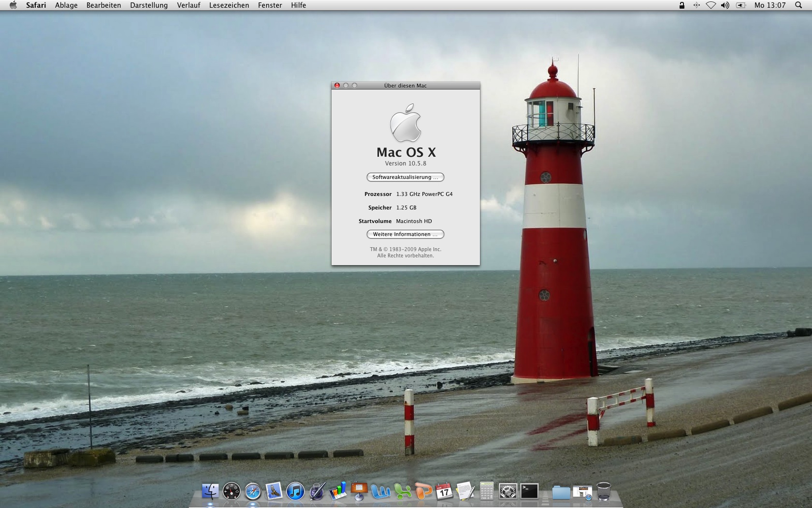Click the Apple menu icon
The image size is (812, 508).
[13, 5]
